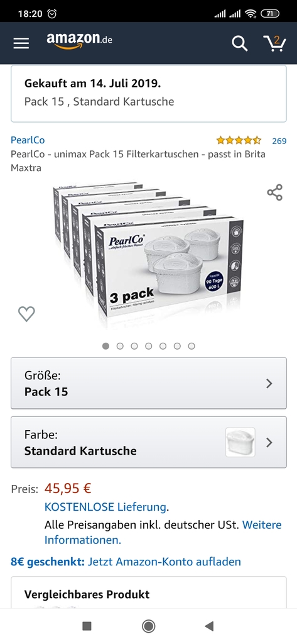The height and width of the screenshot is (644, 297).
Task: Open Weitere Informationen link
Action: [163, 532]
